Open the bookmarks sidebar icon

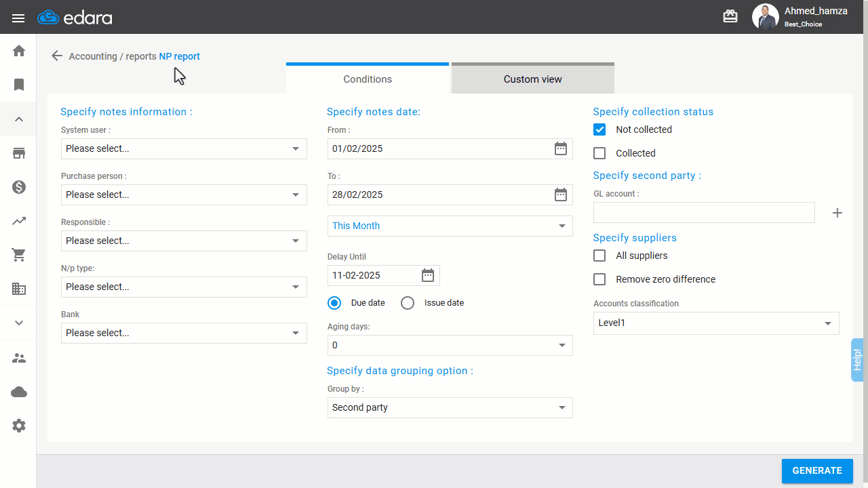point(19,85)
